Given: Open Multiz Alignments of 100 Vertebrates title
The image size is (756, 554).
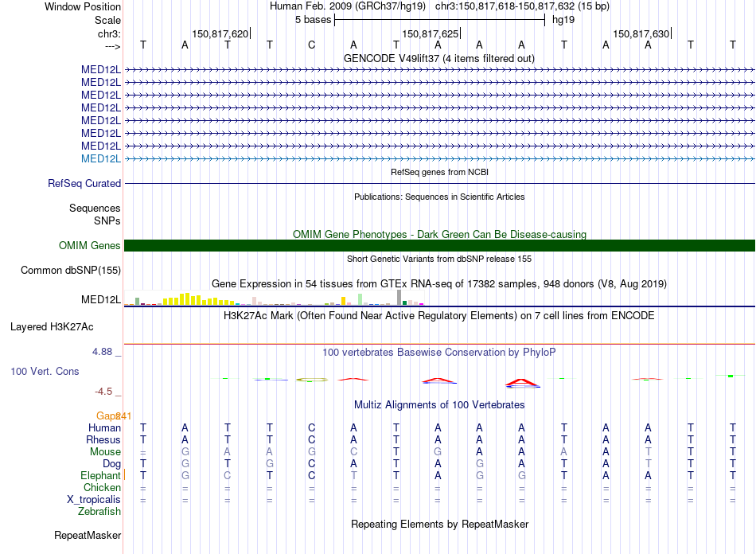Looking at the screenshot, I should point(439,404).
